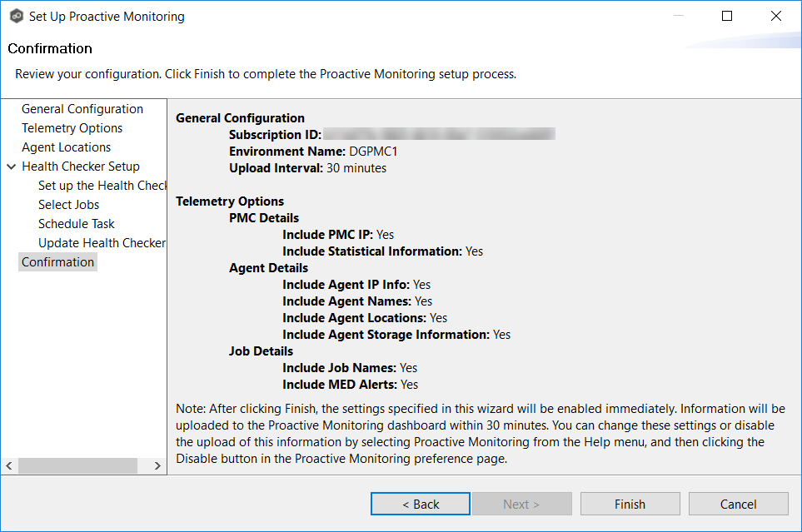This screenshot has height=532, width=802.
Task: Jump to the Select Jobs step
Action: (68, 205)
